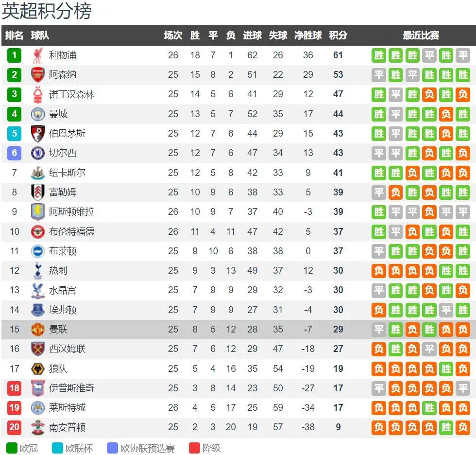The height and width of the screenshot is (455, 476).
Task: Click the red 降级 legend swatch
Action: click(x=195, y=448)
